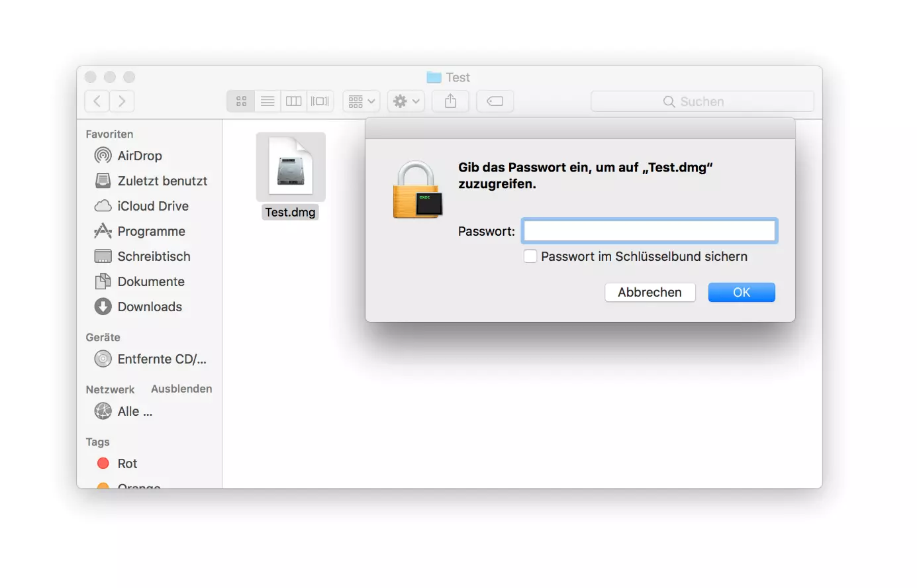The image size is (917, 588).
Task: Click the Programme applications icon
Action: pos(103,231)
